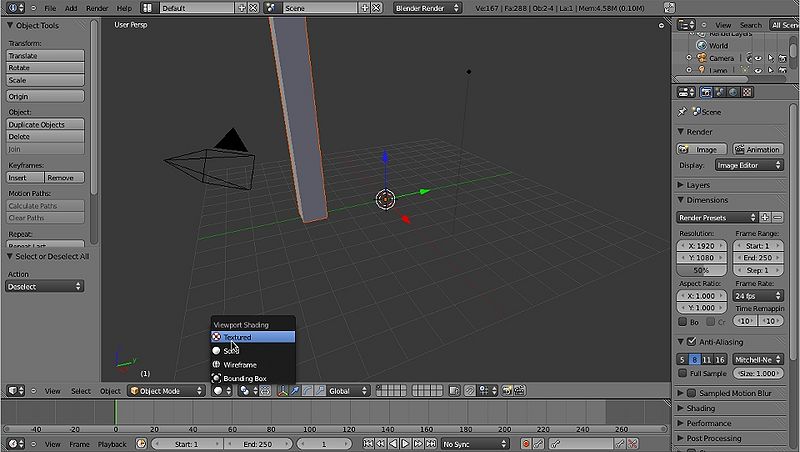The image size is (800, 452).
Task: Open the Object Mode dropdown
Action: point(165,391)
